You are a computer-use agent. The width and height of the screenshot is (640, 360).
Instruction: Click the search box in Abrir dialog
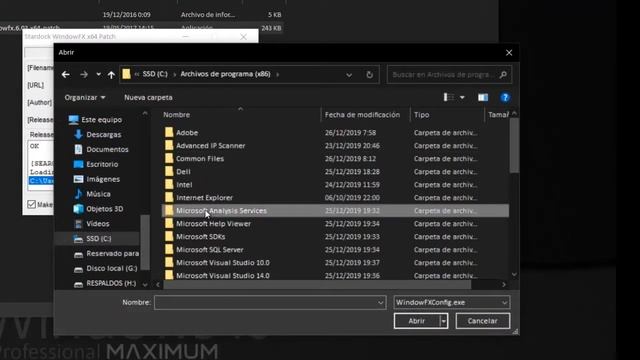[x=449, y=75]
